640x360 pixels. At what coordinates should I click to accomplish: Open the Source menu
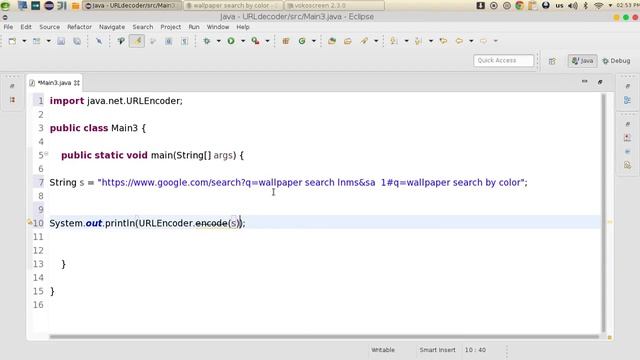(49, 27)
